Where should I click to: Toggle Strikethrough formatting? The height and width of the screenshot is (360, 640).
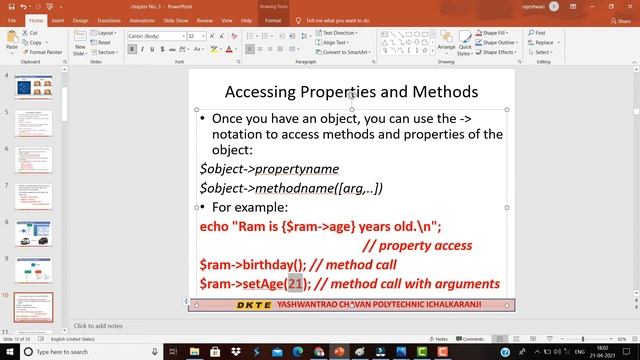pos(172,49)
